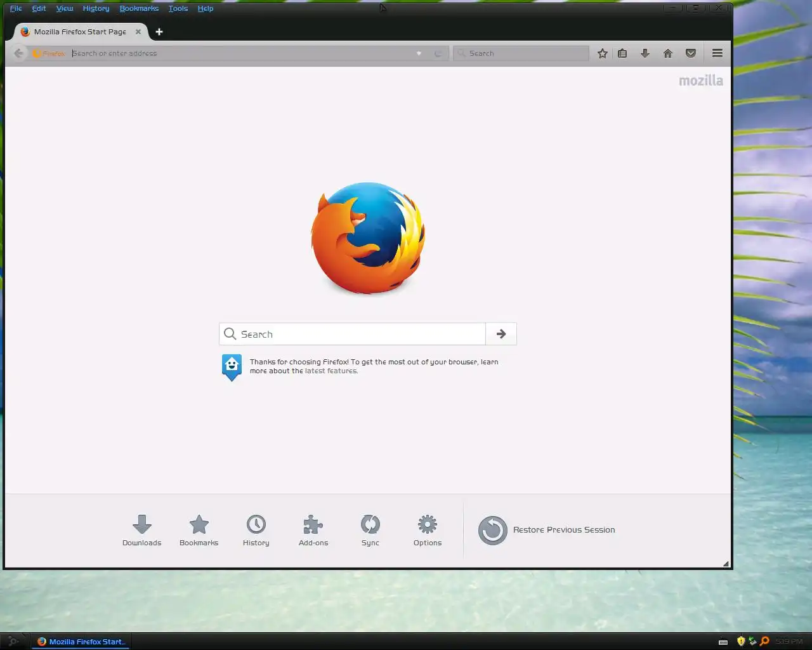The image size is (812, 650).
Task: Click the blue snippet mascot icon
Action: [232, 367]
